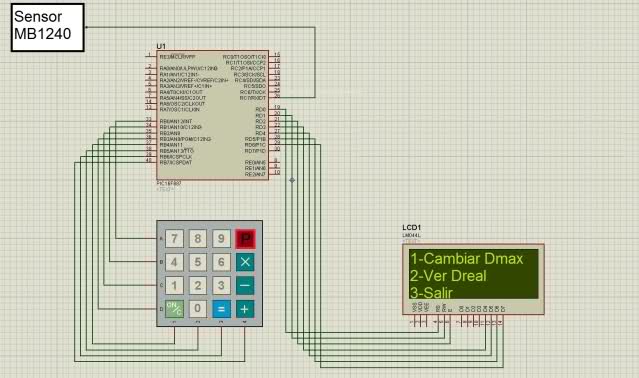Screen dimensions: 639x378
Task: Click keypad key 5
Action: 198,262
